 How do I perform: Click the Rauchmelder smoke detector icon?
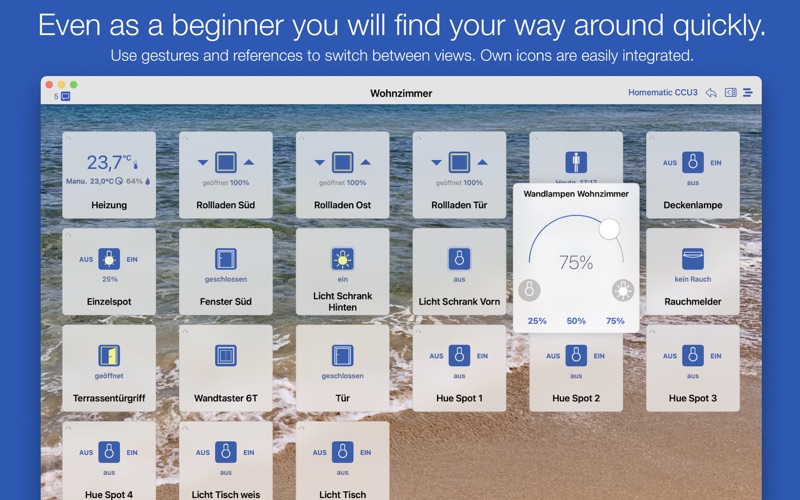pos(692,259)
